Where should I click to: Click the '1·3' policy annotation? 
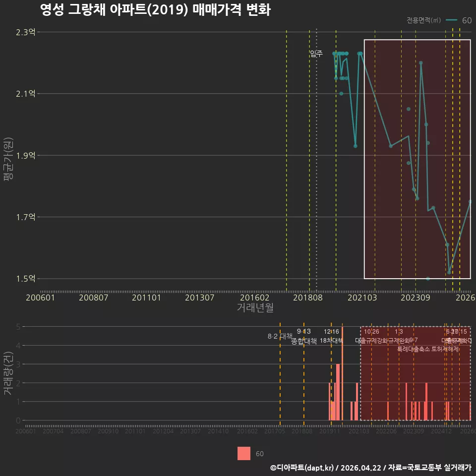pos(399,332)
